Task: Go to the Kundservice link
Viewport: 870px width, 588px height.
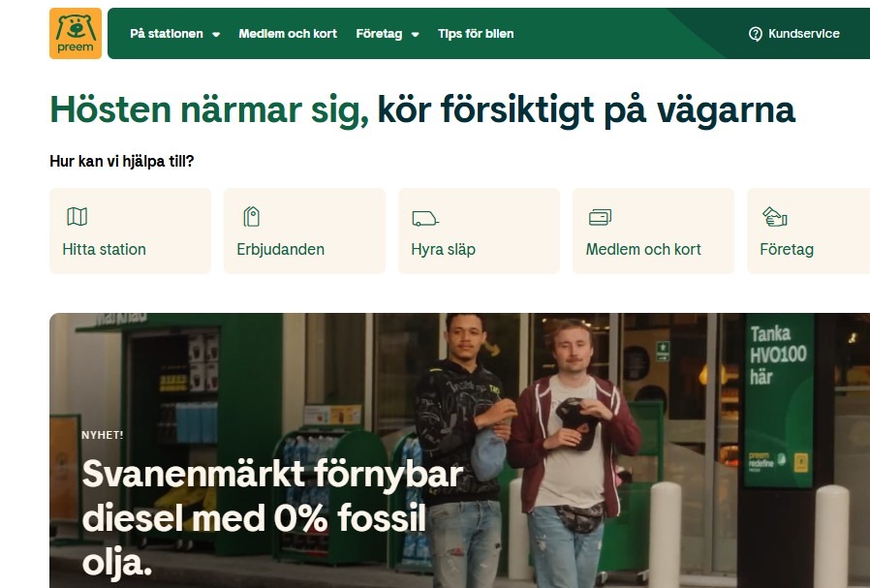Action: 804,34
